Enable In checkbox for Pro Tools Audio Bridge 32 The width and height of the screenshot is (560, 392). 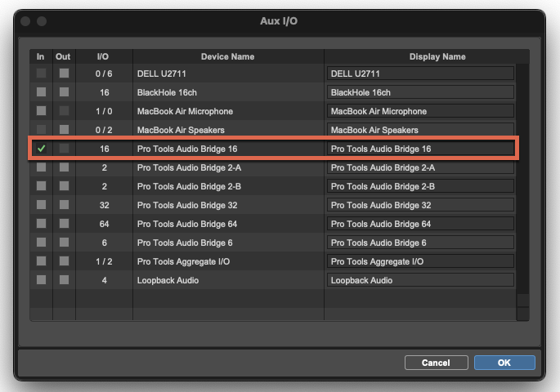click(x=42, y=205)
